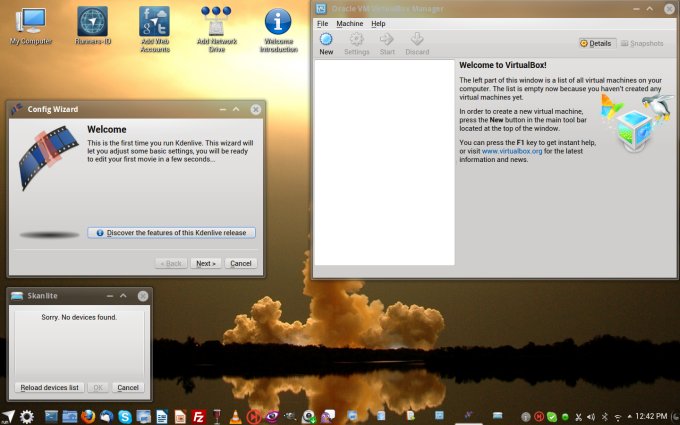Cancel the Kdenlive Config Wizard
The image size is (680, 425).
239,263
